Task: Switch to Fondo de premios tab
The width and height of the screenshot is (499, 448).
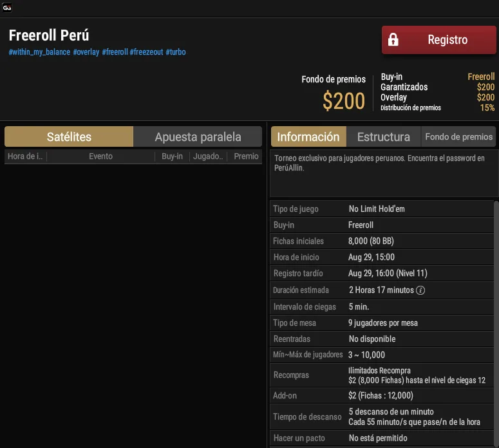Action: pyautogui.click(x=458, y=136)
